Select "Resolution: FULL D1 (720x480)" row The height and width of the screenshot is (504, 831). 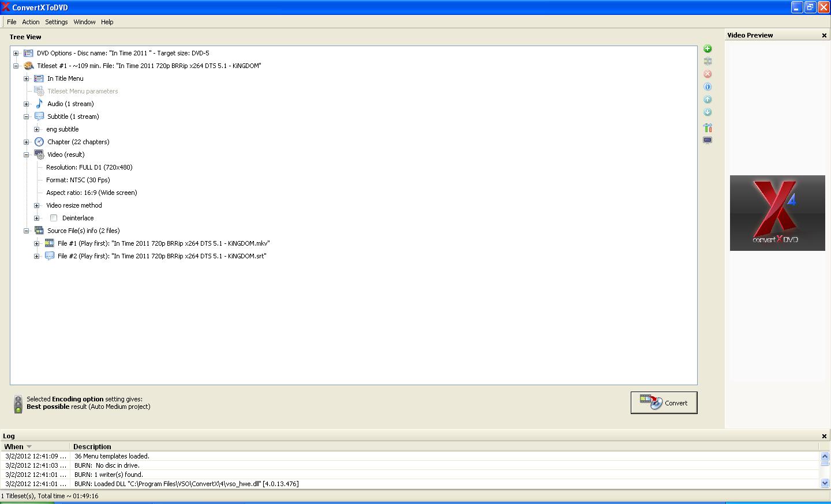89,167
